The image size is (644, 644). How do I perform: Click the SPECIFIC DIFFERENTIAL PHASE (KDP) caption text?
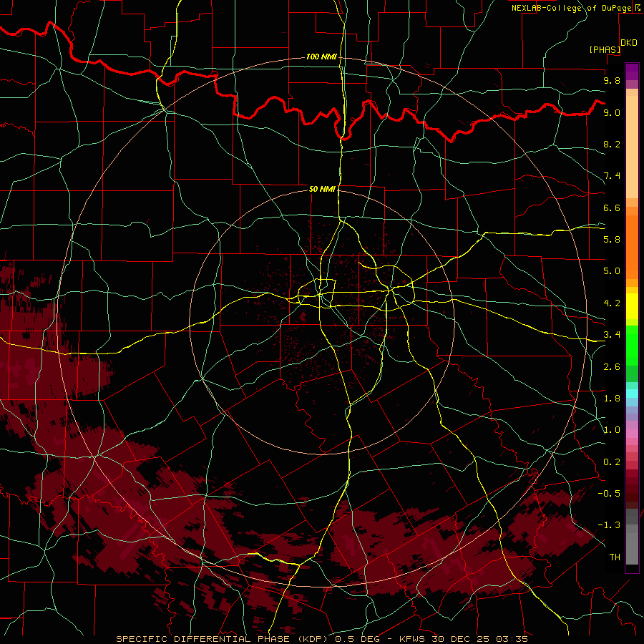[222, 639]
